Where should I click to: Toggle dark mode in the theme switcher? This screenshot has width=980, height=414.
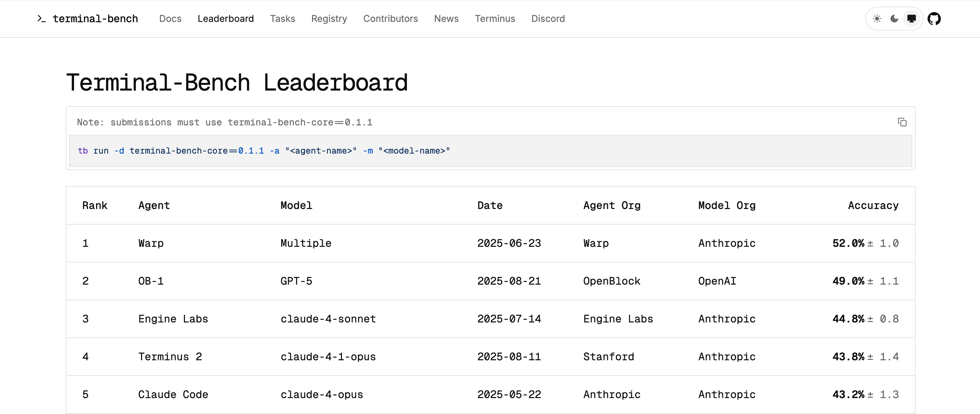(894, 18)
